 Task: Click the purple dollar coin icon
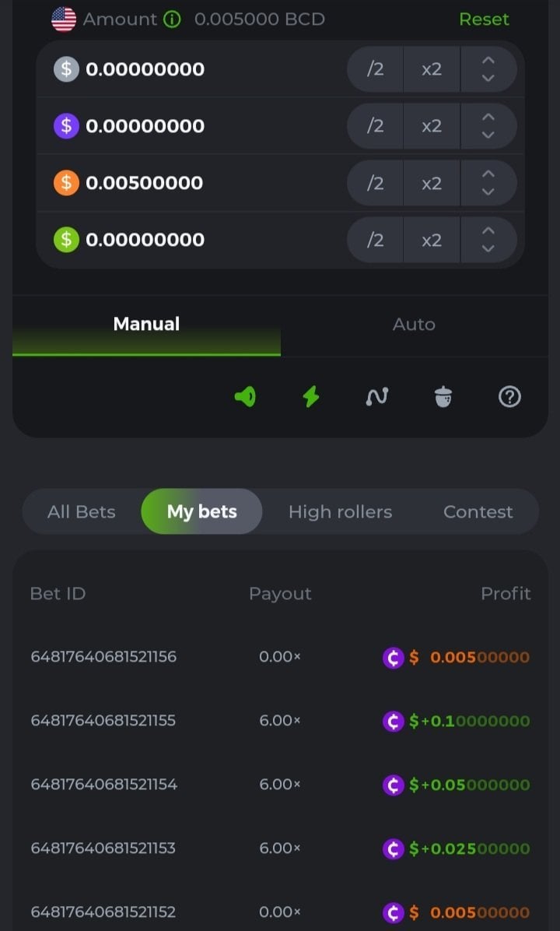tap(66, 126)
